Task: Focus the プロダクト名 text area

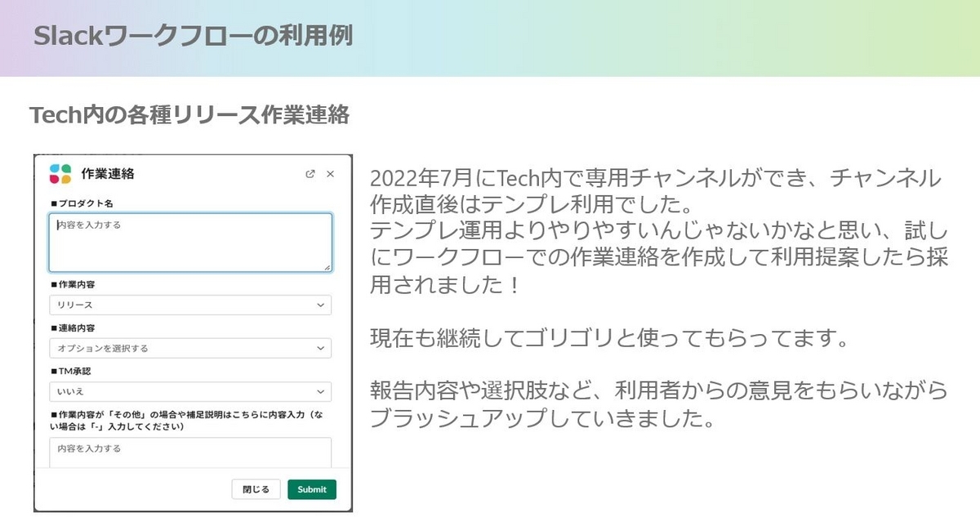Action: click(190, 243)
